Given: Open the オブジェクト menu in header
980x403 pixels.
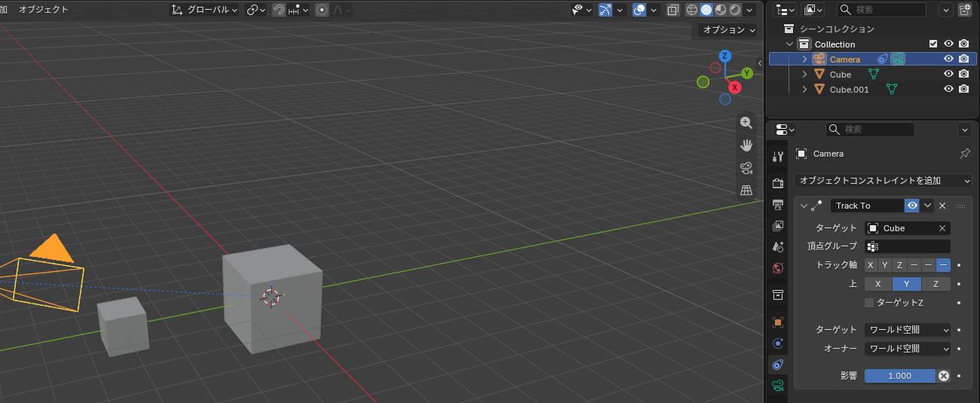Looking at the screenshot, I should (43, 10).
